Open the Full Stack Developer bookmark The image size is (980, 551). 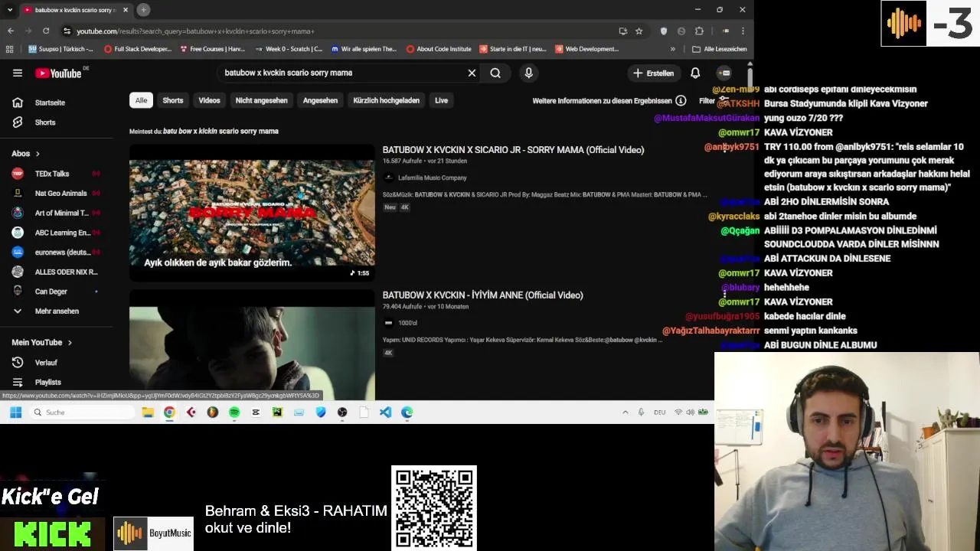138,49
